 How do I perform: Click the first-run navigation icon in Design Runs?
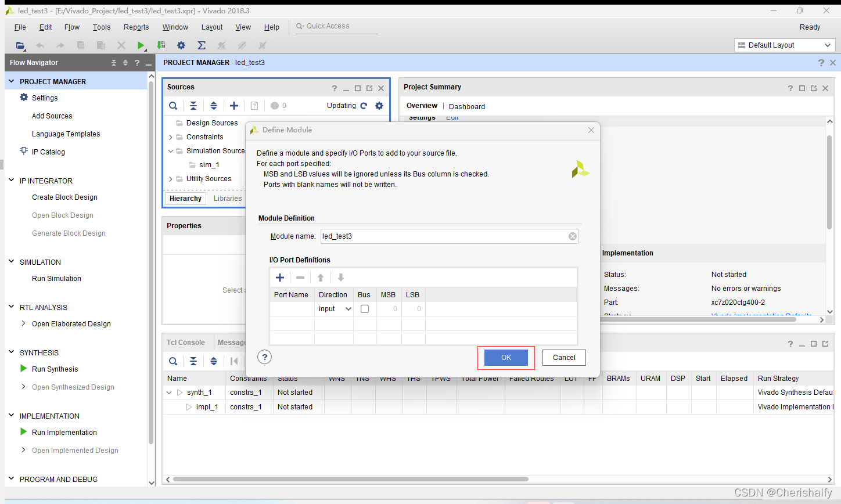click(234, 361)
